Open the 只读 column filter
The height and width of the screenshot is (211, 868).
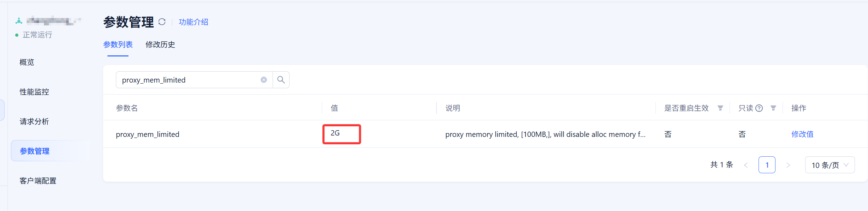(773, 108)
